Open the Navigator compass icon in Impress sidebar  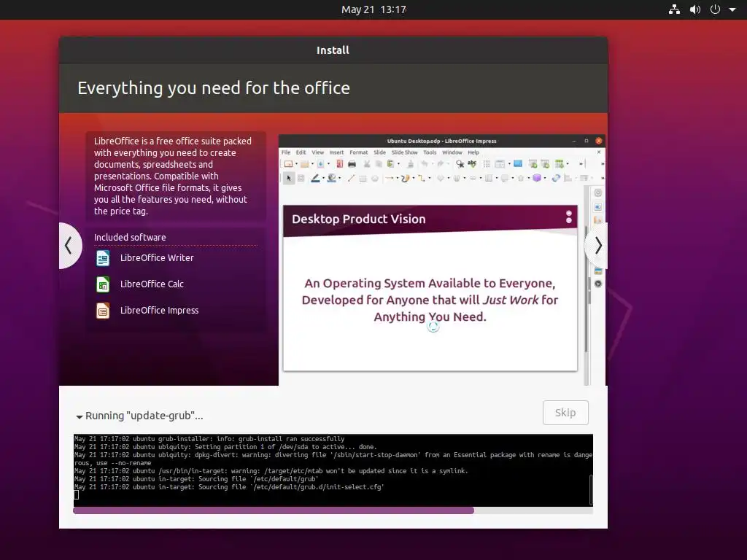tap(598, 284)
